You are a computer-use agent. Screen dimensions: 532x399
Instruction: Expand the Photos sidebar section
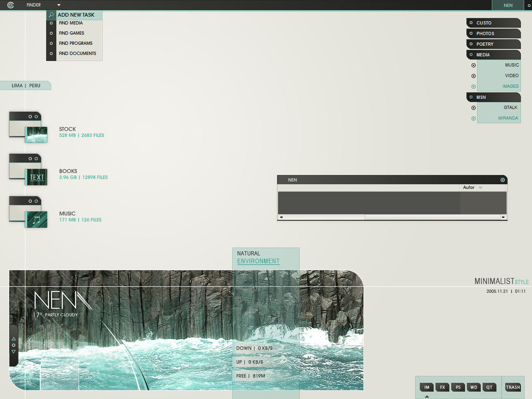point(493,33)
